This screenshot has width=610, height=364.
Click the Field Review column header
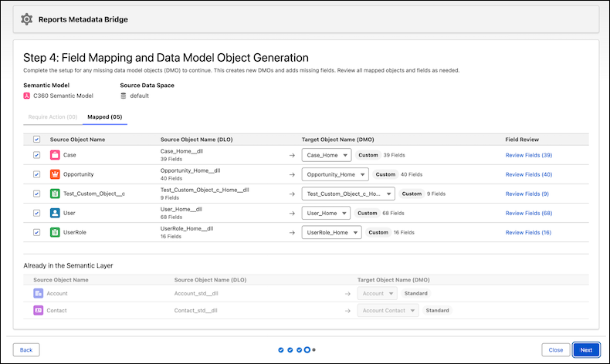(522, 140)
